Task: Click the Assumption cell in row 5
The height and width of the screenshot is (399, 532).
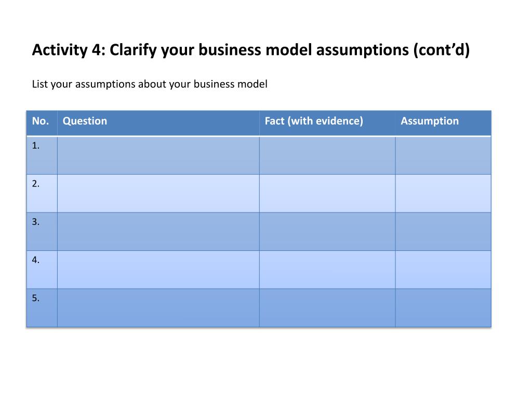Action: click(x=443, y=308)
